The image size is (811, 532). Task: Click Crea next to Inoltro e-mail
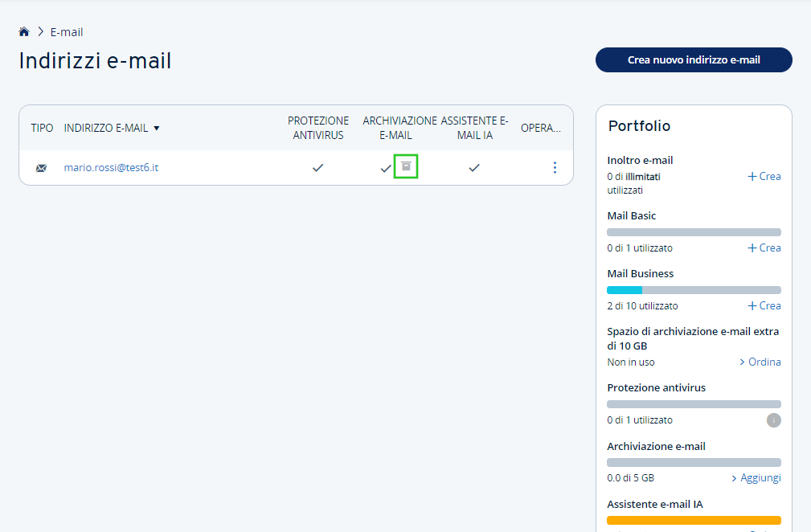764,176
